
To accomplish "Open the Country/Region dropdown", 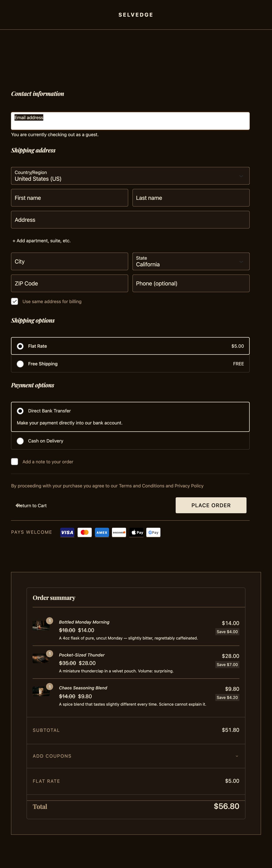I will click(x=130, y=176).
